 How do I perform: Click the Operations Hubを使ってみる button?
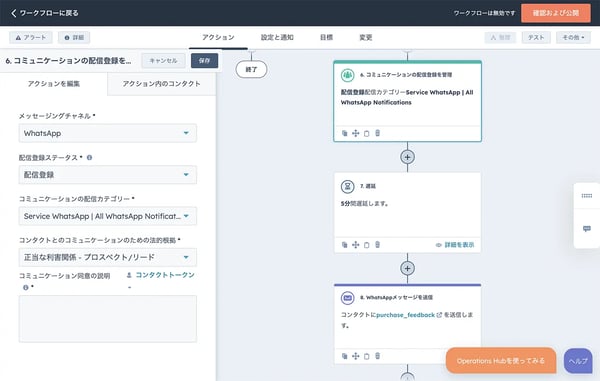click(501, 361)
